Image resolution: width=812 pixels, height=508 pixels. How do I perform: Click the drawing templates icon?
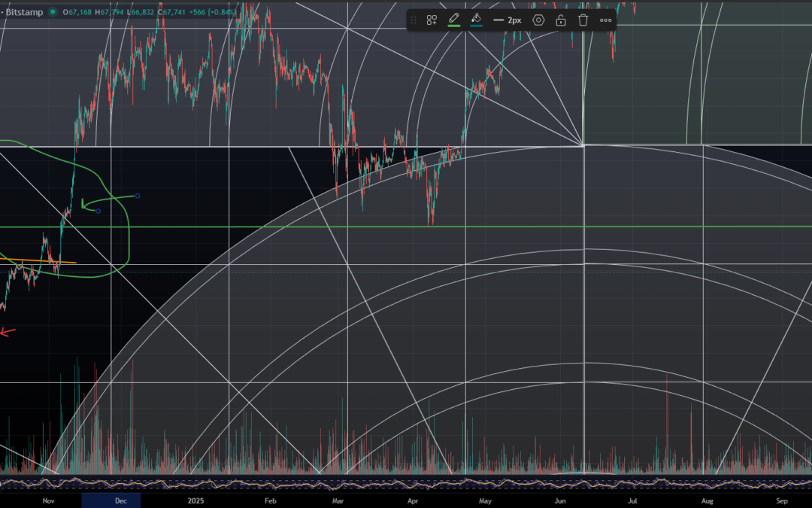tap(432, 20)
